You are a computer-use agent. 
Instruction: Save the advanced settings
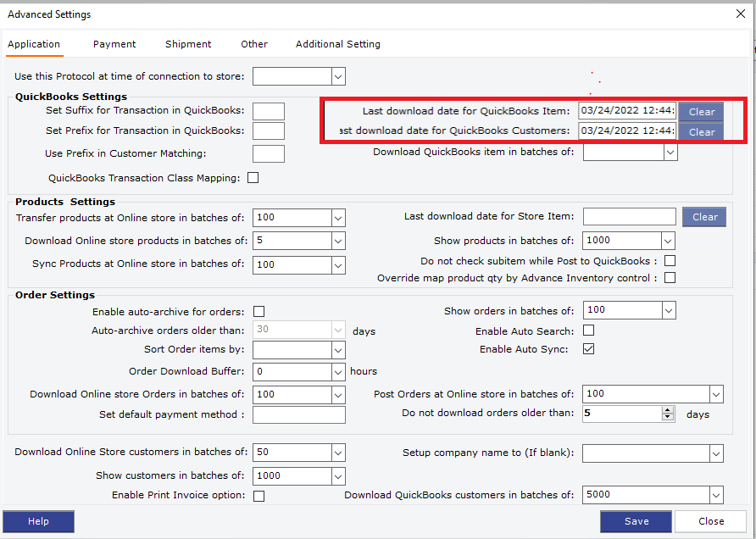pos(636,521)
